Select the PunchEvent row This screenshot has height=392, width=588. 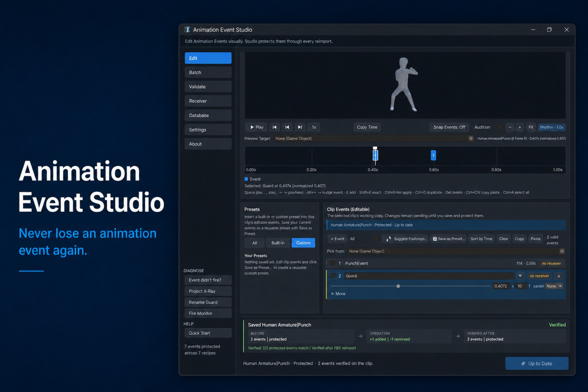pos(446,263)
